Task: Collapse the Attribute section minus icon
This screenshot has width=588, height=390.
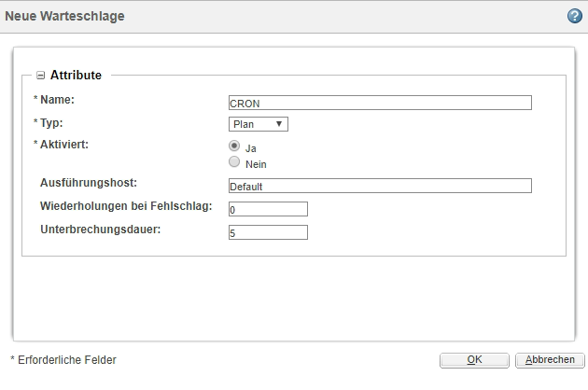Action: pos(40,76)
